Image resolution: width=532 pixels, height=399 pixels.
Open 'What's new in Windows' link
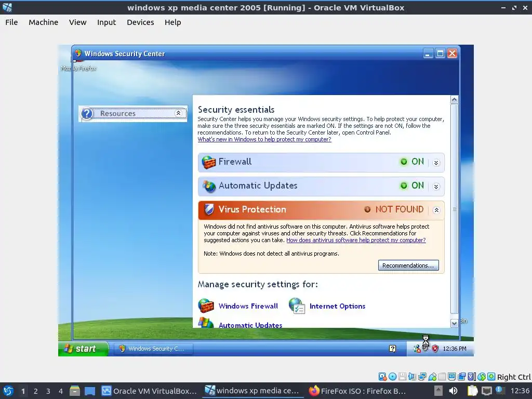coord(264,139)
